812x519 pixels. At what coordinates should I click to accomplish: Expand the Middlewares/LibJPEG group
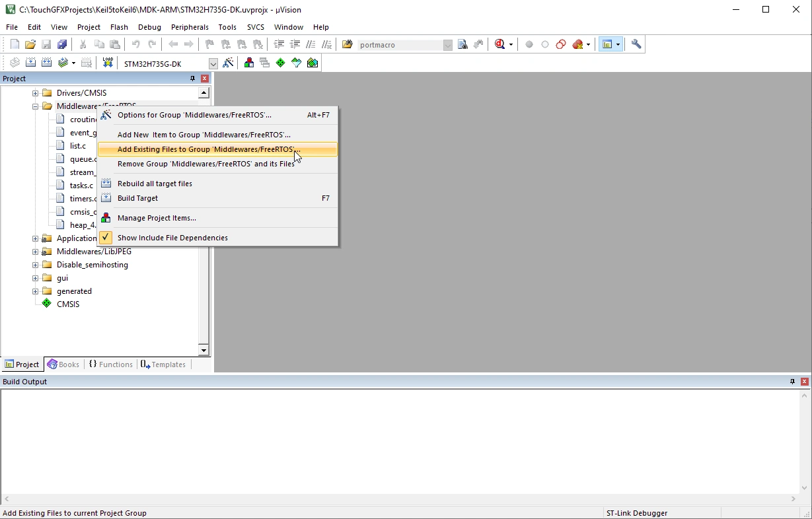pyautogui.click(x=36, y=252)
